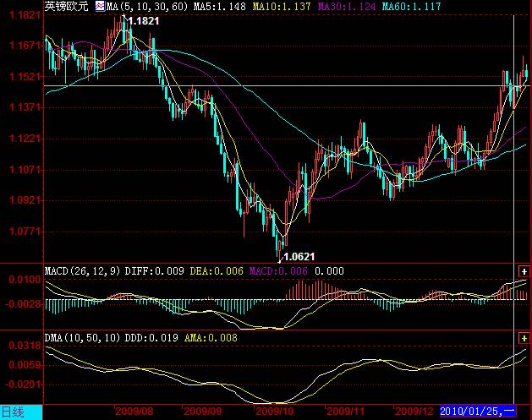The height and width of the screenshot is (420, 532).
Task: Click the 0.0318 DMA axis label
Action: point(25,346)
